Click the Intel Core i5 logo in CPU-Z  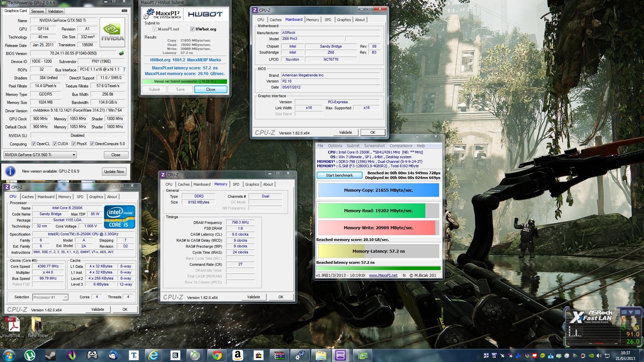click(120, 217)
